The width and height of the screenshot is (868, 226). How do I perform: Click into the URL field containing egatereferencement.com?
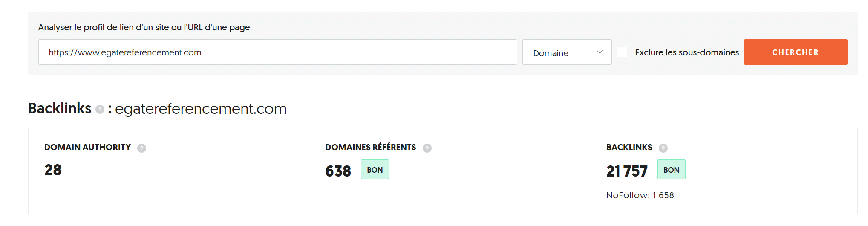[x=278, y=52]
